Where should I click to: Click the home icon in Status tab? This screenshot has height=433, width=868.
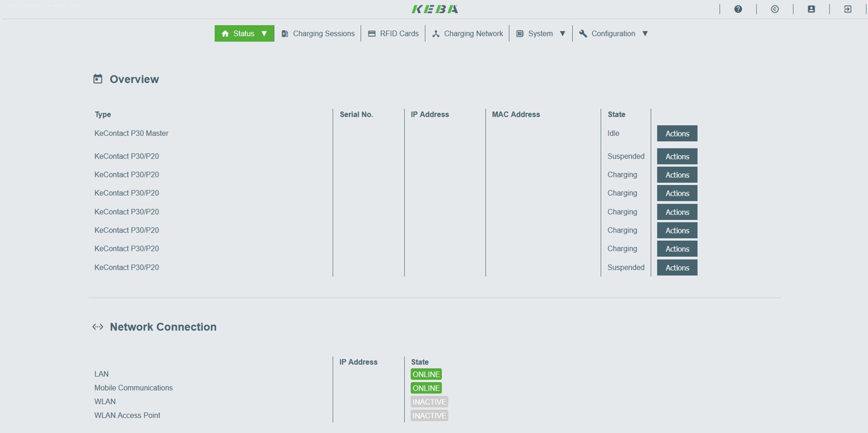[x=225, y=34]
